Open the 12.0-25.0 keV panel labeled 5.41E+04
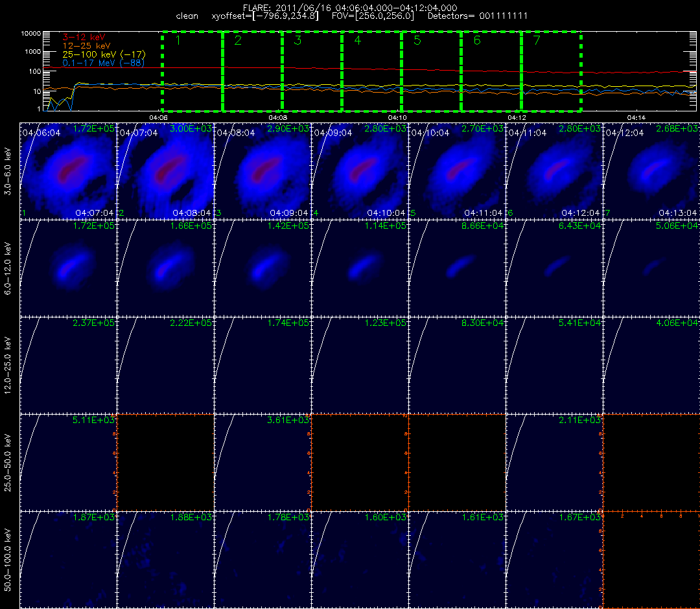This screenshot has height=609, width=700. pyautogui.click(x=554, y=365)
